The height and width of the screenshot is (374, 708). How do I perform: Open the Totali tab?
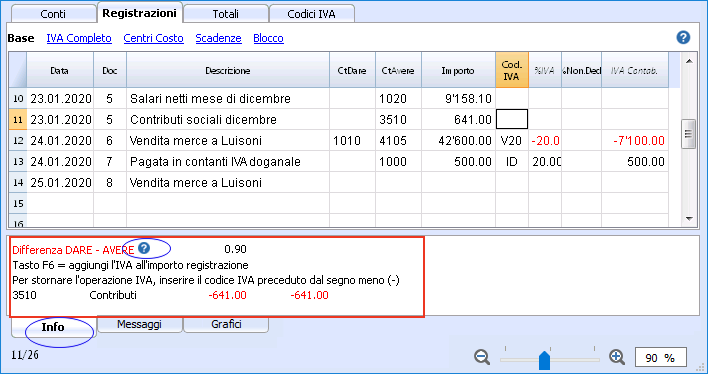(x=226, y=14)
